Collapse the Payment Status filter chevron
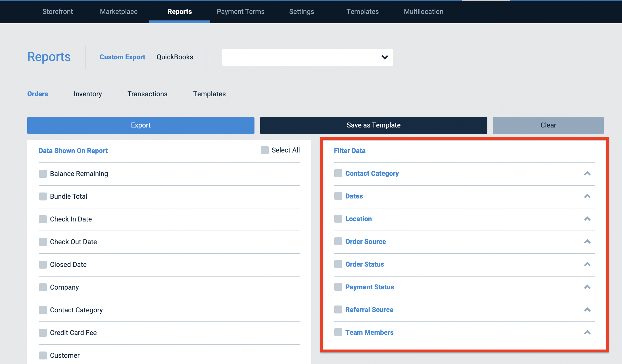Image resolution: width=622 pixels, height=364 pixels. pos(587,287)
